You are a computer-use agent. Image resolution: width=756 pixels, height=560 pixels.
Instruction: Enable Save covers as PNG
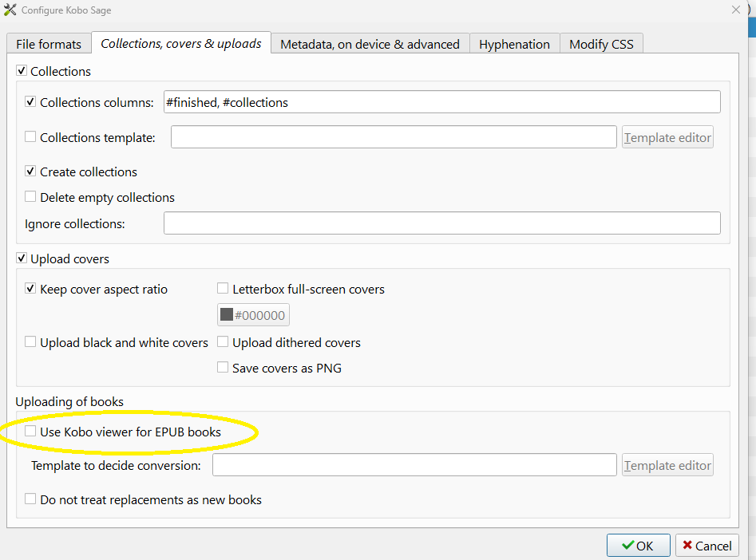224,368
